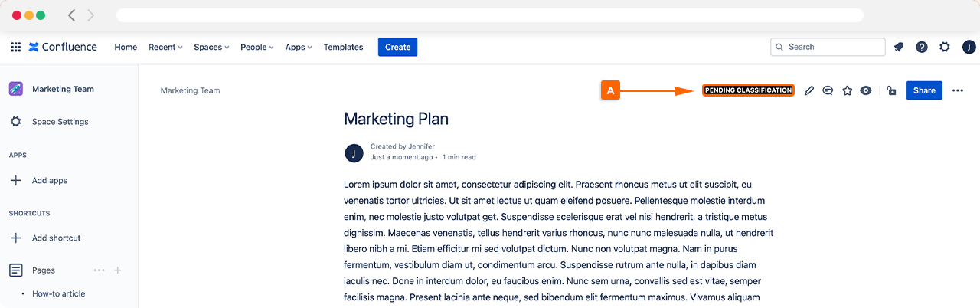Star this page as favorite
Viewport: 980px width, 308px height.
click(x=847, y=90)
